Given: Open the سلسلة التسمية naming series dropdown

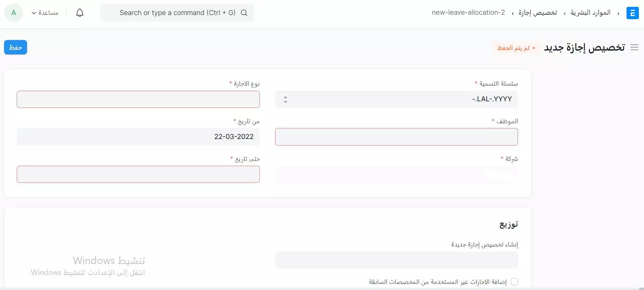Looking at the screenshot, I should pos(396,99).
